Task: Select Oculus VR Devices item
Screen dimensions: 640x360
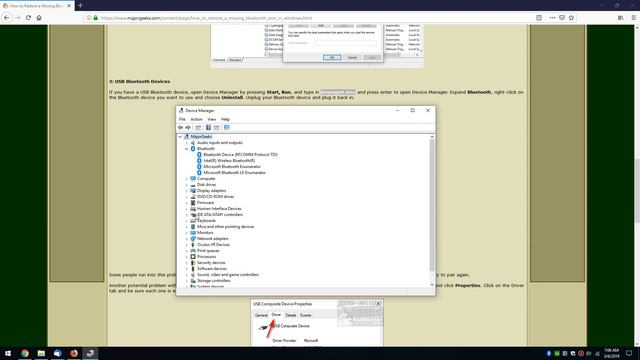Action: pyautogui.click(x=213, y=245)
